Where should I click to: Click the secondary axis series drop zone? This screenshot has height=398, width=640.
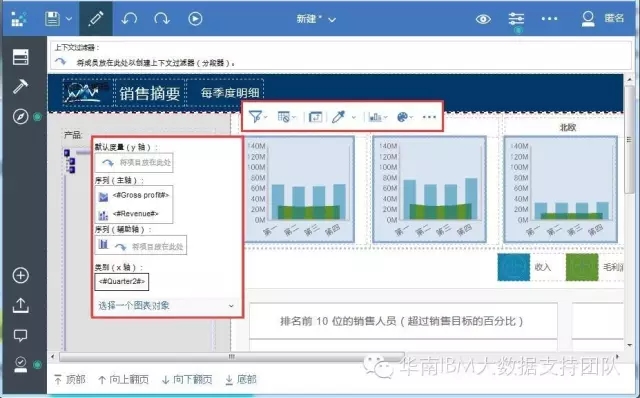coord(141,246)
